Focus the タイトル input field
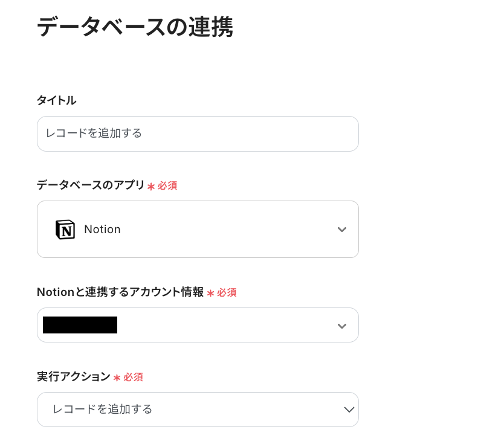The height and width of the screenshot is (447, 504). (x=198, y=133)
